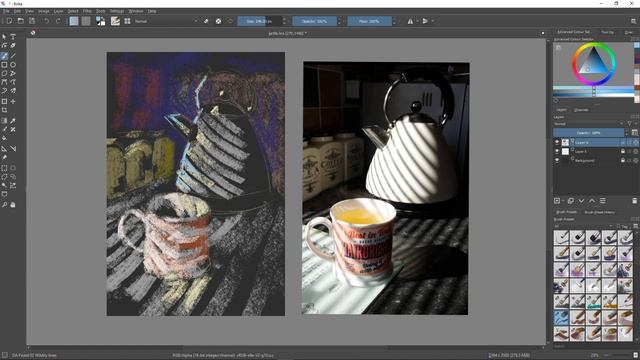
Task: Switch to the Tool Options docker tab
Action: point(607,32)
